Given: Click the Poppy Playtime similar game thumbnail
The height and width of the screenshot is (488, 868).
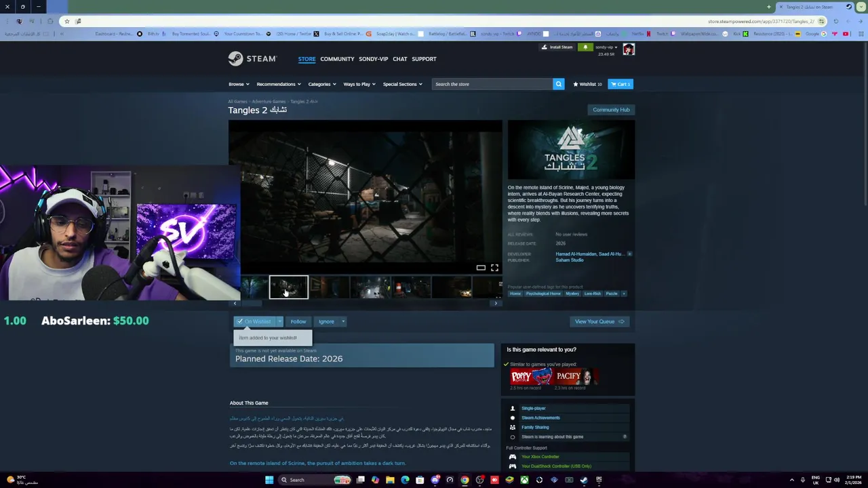Looking at the screenshot, I should point(531,376).
